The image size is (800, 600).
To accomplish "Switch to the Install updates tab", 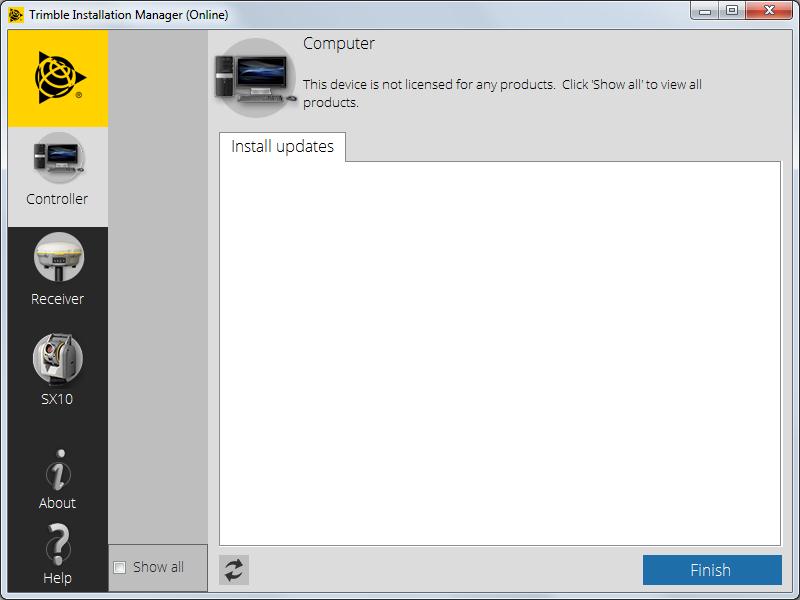I will tap(282, 146).
